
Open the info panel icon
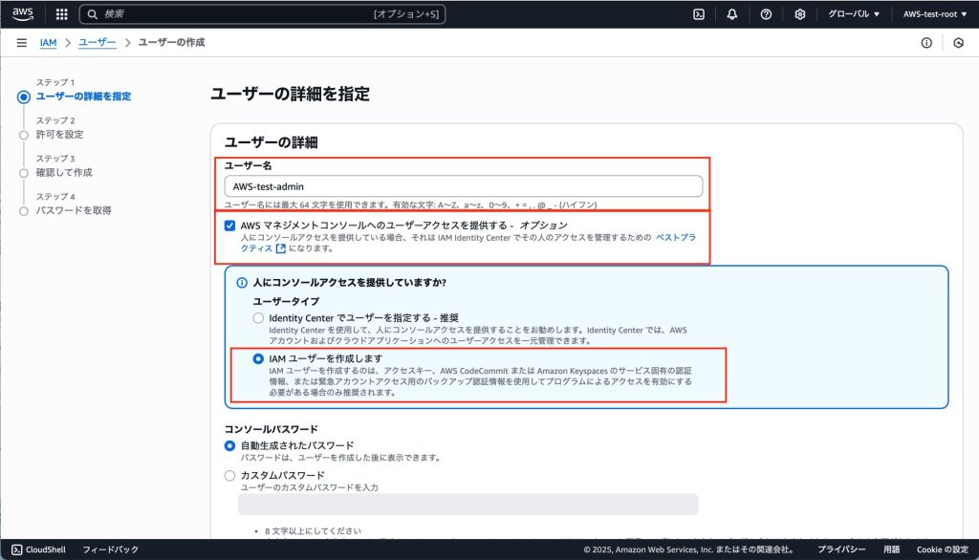[x=926, y=42]
